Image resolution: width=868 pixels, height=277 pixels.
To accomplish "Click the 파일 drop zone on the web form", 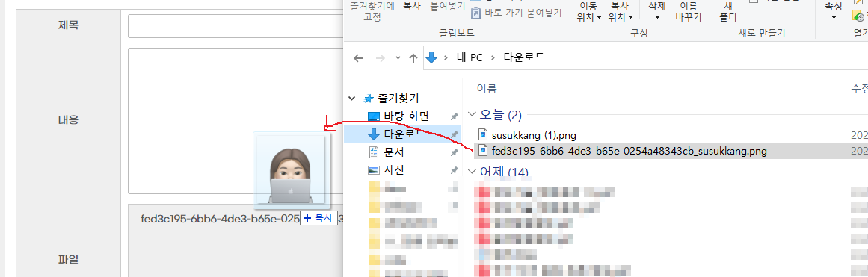I will pyautogui.click(x=236, y=240).
